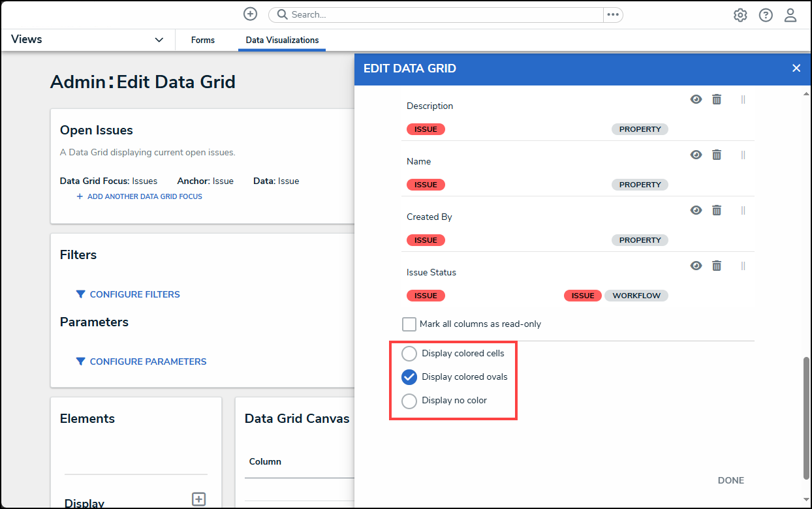
Task: Switch to the Forms tab
Action: click(203, 40)
